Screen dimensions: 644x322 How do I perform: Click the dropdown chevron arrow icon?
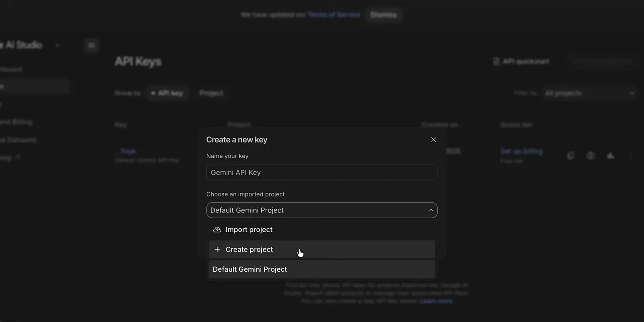pyautogui.click(x=431, y=210)
